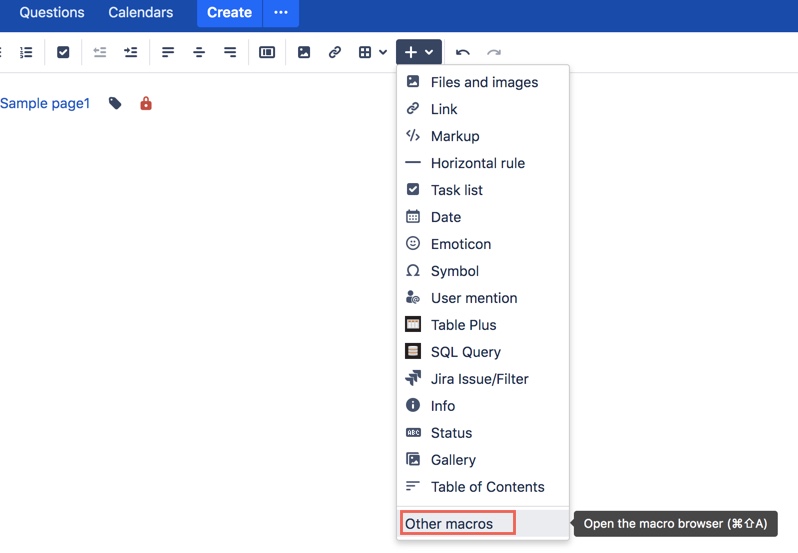This screenshot has width=798, height=553.
Task: Expand the table dropdown arrow
Action: [383, 52]
